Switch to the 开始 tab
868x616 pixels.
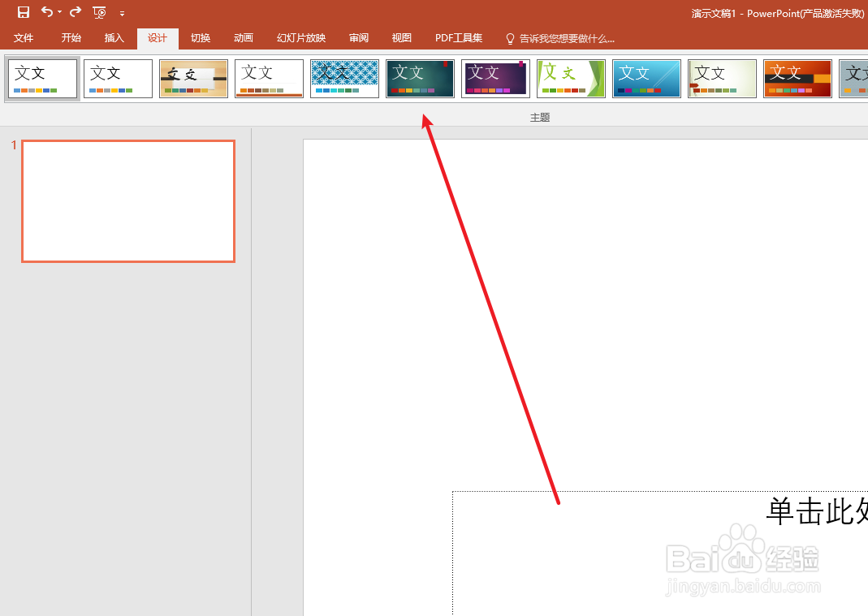tap(71, 37)
